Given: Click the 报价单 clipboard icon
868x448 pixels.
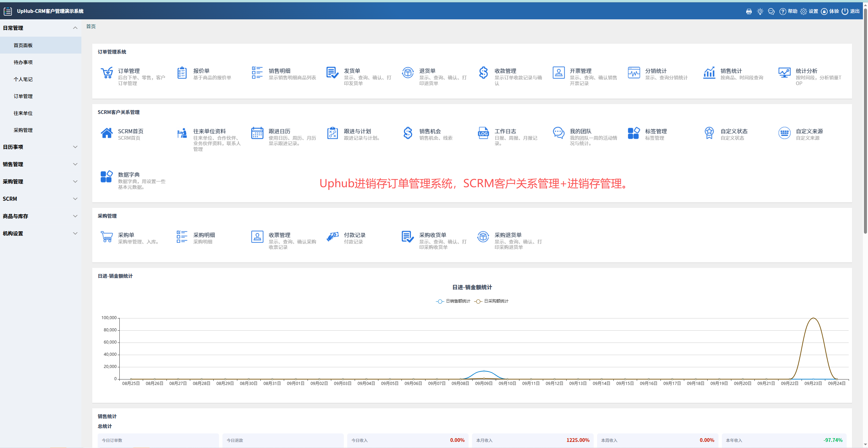Looking at the screenshot, I should click(182, 73).
